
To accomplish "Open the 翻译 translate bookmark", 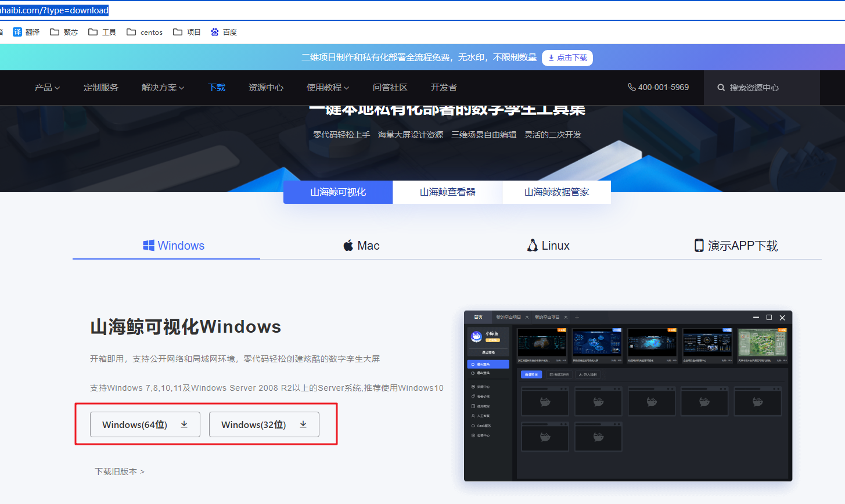I will [26, 32].
